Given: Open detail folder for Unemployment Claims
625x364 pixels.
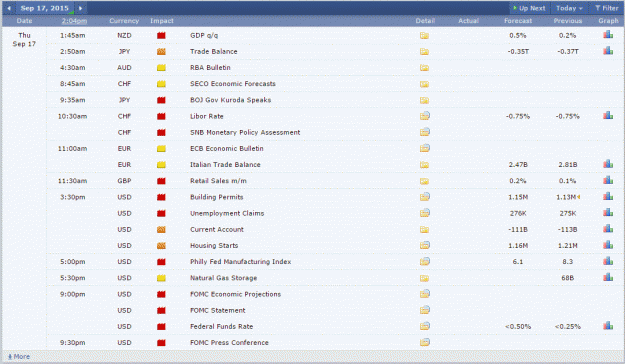Looking at the screenshot, I should tap(425, 213).
